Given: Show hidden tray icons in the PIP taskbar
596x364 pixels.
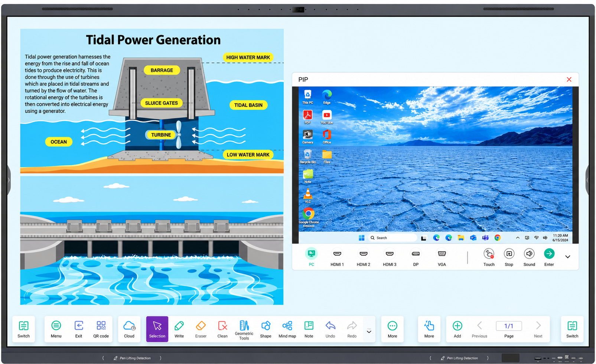Looking at the screenshot, I should tap(518, 238).
